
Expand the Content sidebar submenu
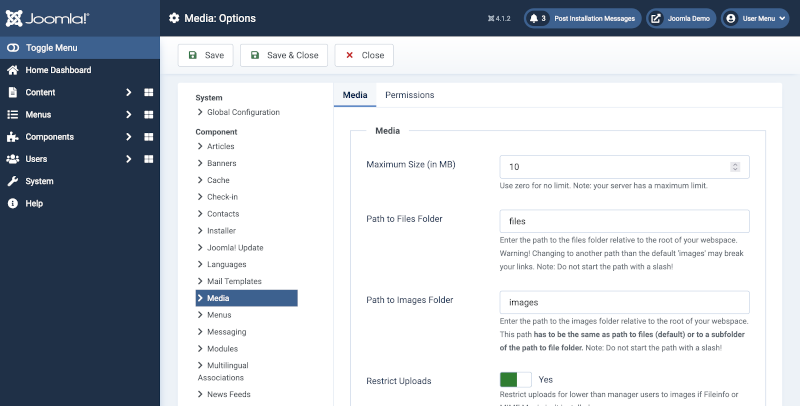(128, 92)
